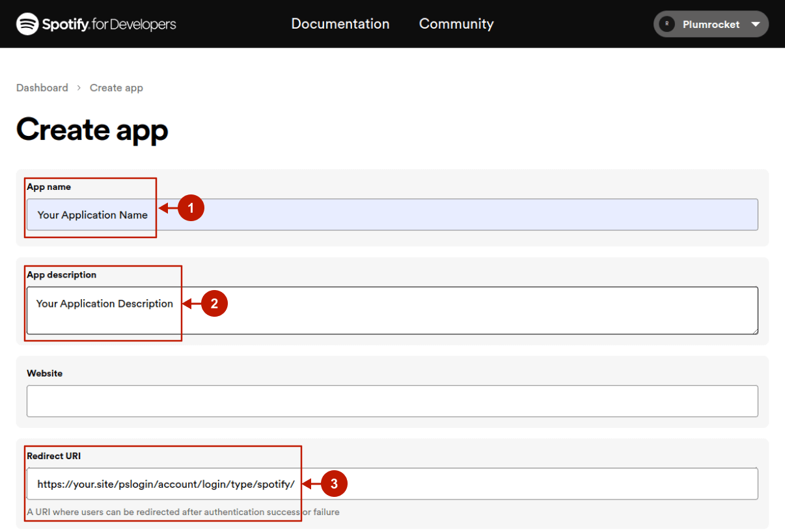
Task: Click into the App description textarea
Action: (456, 310)
